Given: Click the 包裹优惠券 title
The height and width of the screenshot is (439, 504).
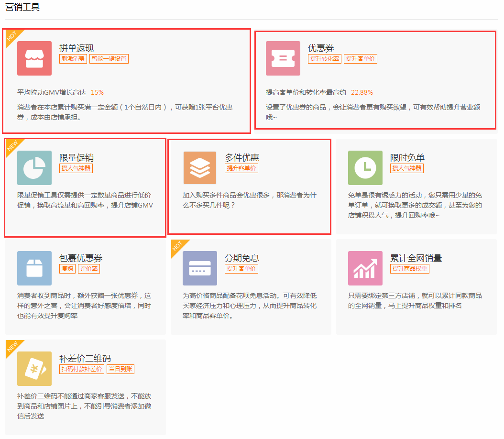Looking at the screenshot, I should pos(81,258).
